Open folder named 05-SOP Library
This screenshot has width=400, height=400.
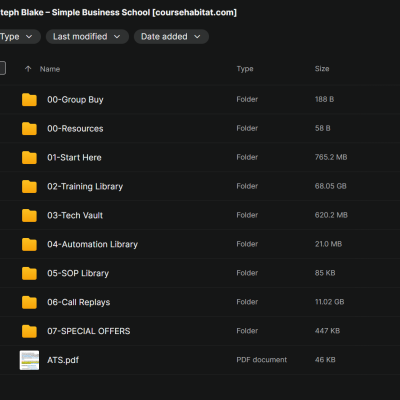[78, 274]
